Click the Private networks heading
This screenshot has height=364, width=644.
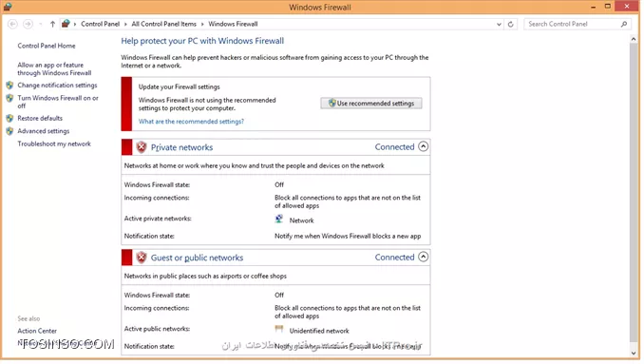pos(181,147)
